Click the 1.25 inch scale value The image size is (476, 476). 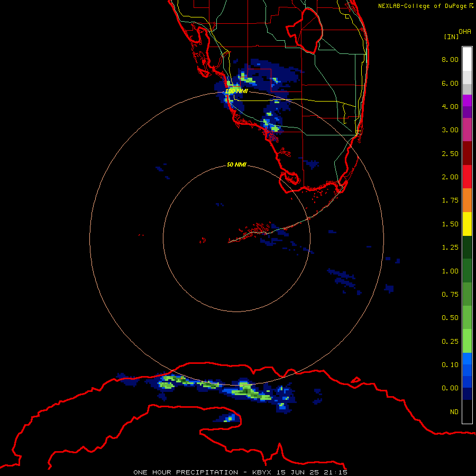[x=450, y=248]
